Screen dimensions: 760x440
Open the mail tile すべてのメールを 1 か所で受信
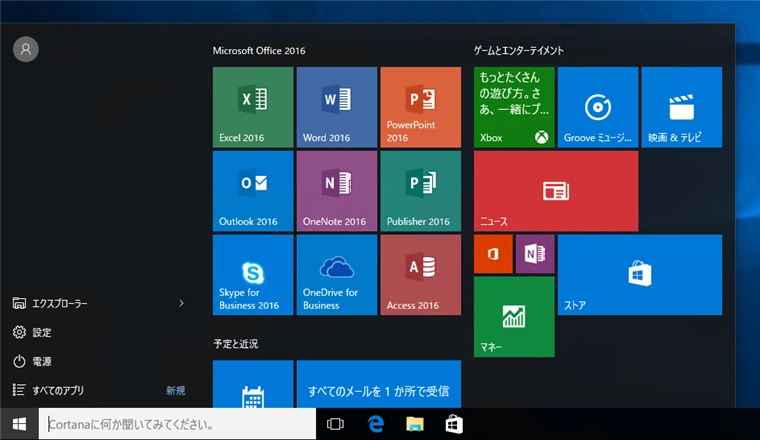tap(379, 384)
